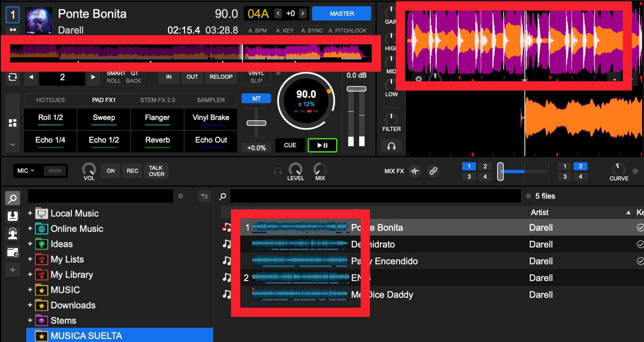Expand the Local Music folder tree
Viewport: 644px width, 342px height.
(30, 214)
